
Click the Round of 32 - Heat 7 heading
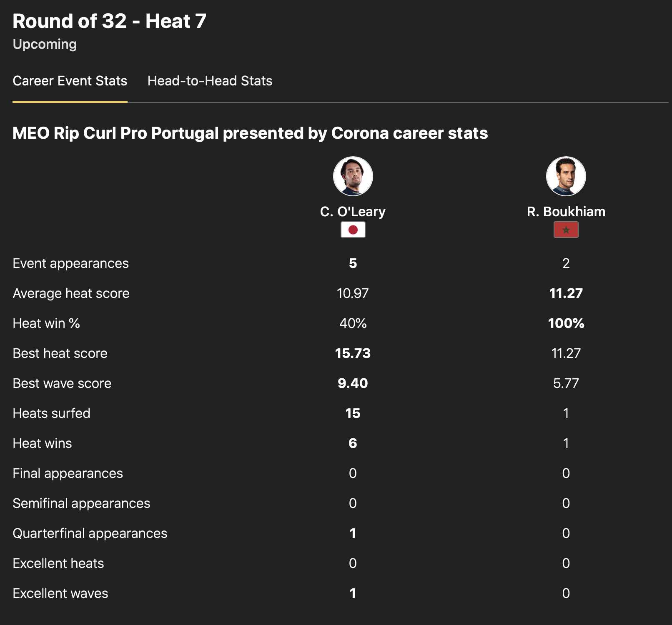point(109,21)
